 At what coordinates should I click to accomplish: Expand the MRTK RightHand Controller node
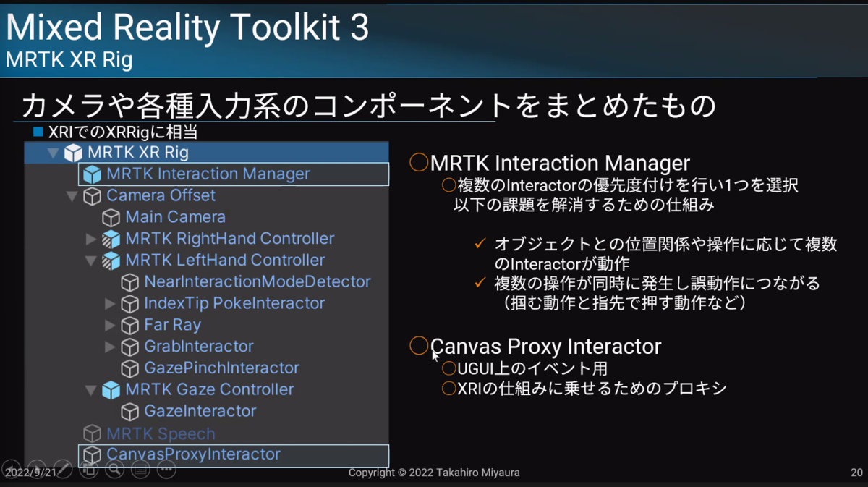(x=90, y=239)
